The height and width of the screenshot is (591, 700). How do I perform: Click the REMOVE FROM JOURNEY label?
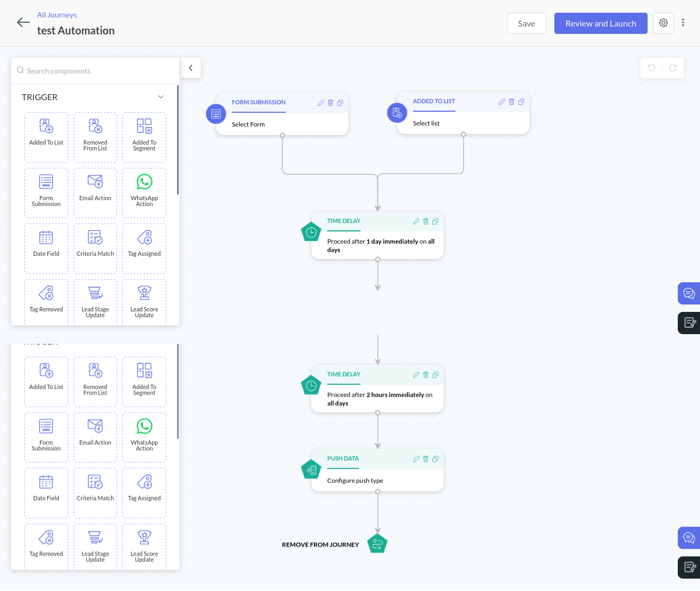[x=320, y=545]
